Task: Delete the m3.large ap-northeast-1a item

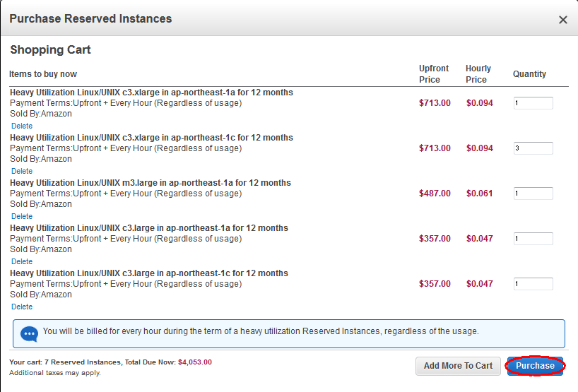Action: (22, 216)
